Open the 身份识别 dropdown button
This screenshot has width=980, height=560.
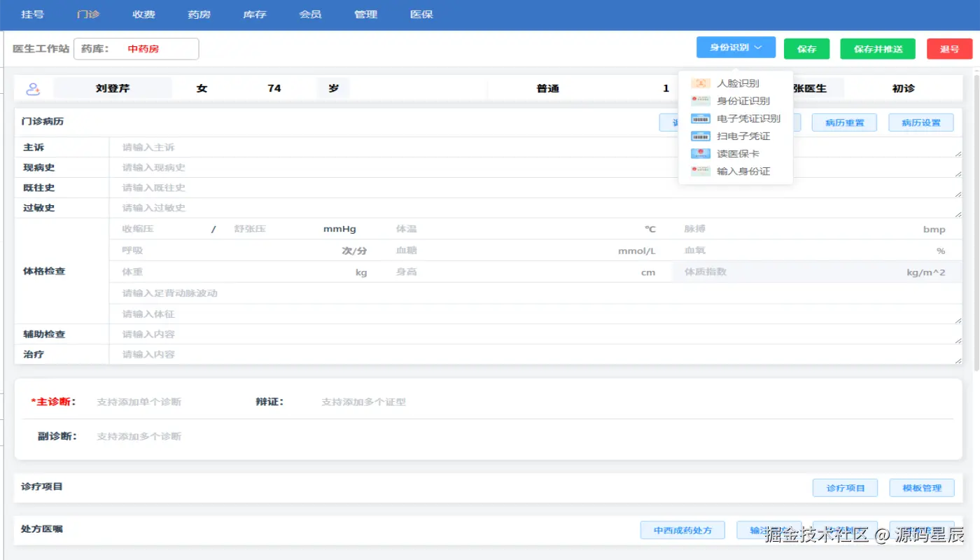[736, 48]
